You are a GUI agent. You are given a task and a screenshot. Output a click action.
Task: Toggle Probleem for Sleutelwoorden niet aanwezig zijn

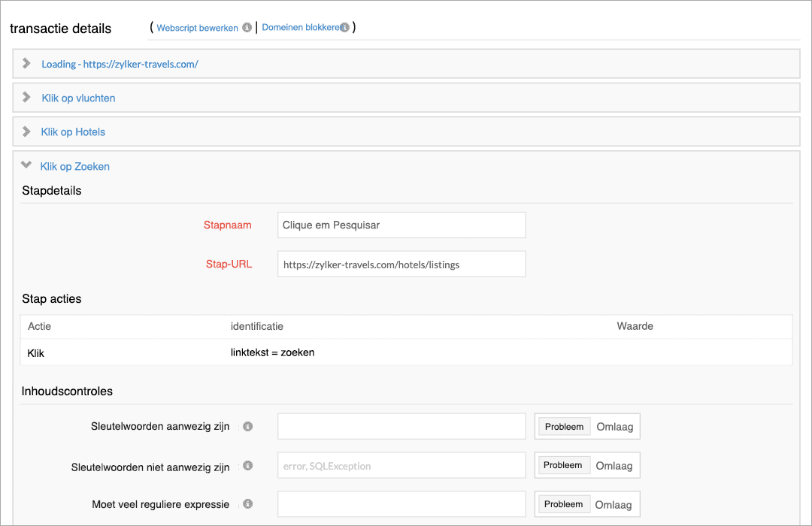coord(564,465)
